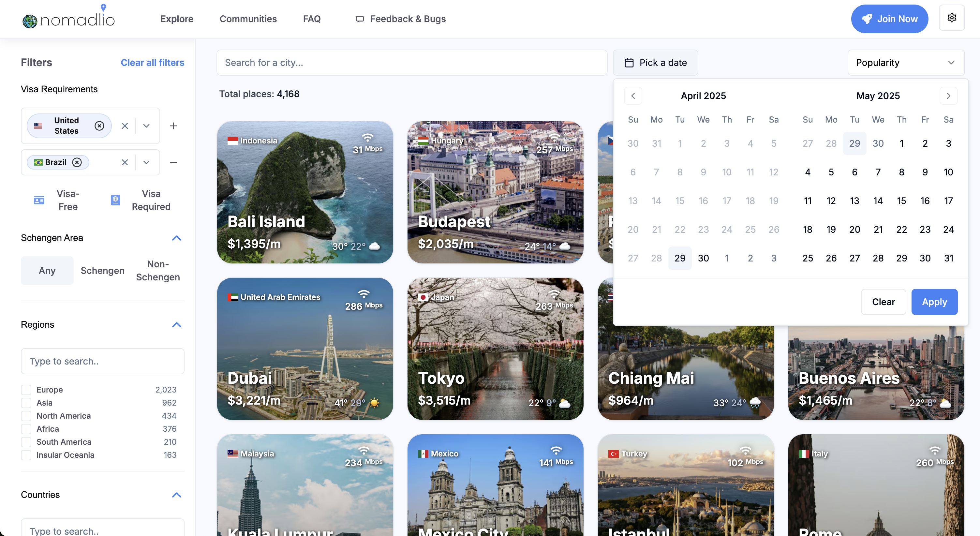Image resolution: width=980 pixels, height=536 pixels.
Task: Click Chiang Mai rainy weather icon
Action: click(755, 402)
